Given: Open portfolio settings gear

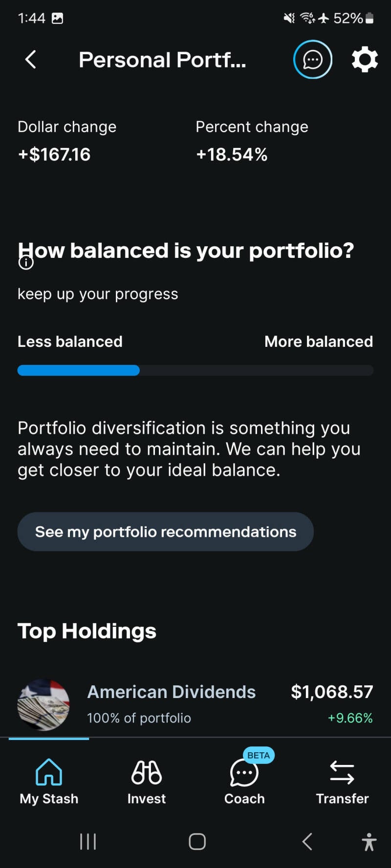Looking at the screenshot, I should click(x=365, y=60).
